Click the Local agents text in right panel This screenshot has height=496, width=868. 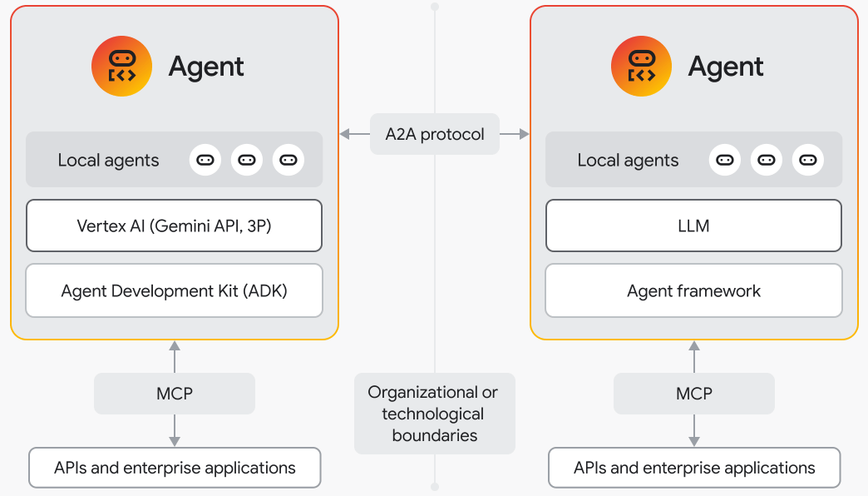[628, 161]
